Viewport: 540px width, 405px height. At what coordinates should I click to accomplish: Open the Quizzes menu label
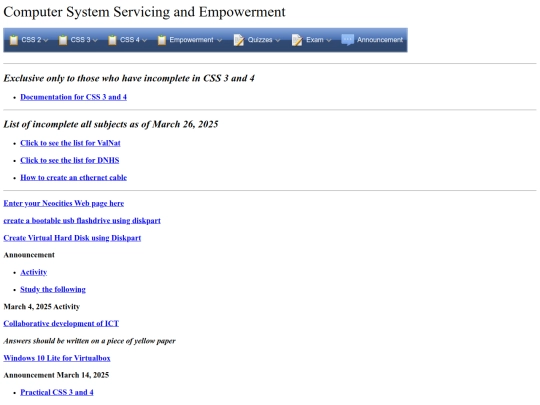tap(260, 40)
